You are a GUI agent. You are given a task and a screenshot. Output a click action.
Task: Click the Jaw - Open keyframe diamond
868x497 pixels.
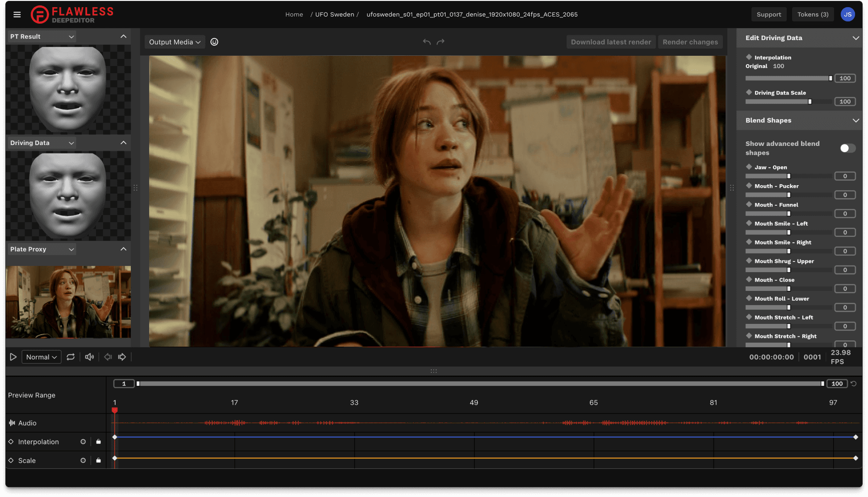pyautogui.click(x=749, y=167)
